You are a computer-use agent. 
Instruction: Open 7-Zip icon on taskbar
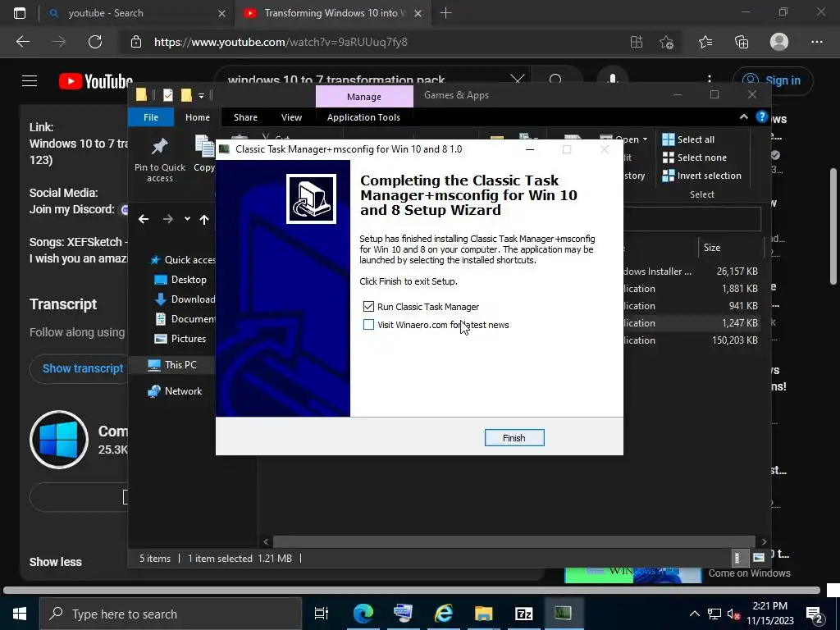(x=523, y=614)
